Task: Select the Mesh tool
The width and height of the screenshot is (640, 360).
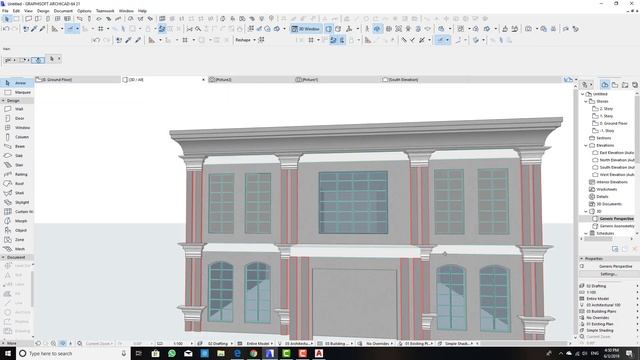Action: 16,249
